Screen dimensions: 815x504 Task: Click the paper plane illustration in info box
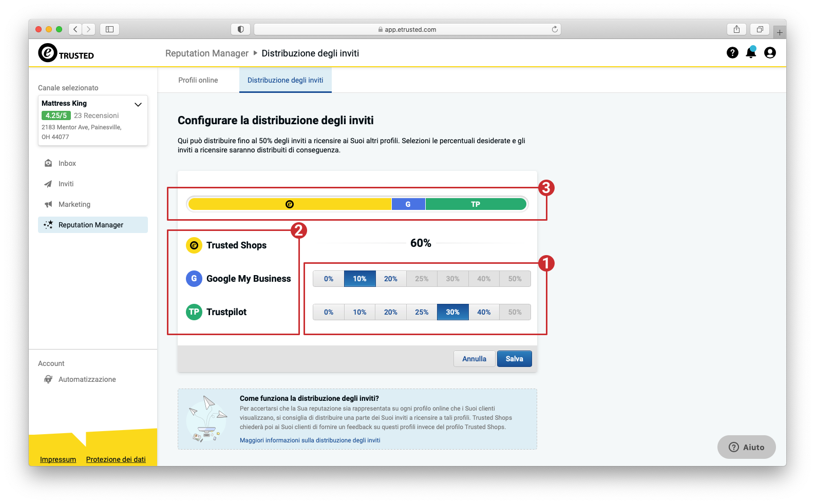(x=207, y=419)
